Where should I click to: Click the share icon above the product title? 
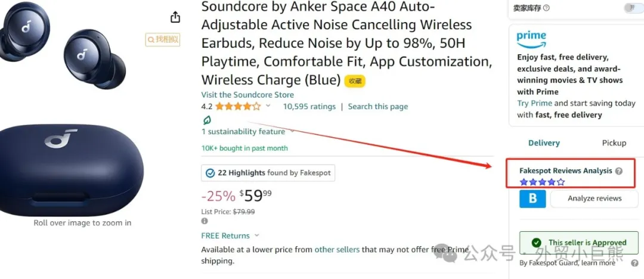(x=175, y=17)
